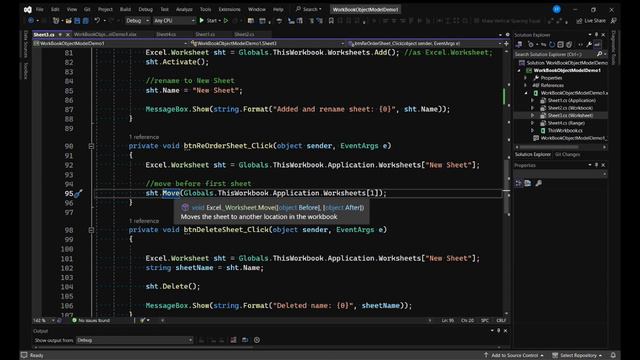Click the Save All toolbar icon
Image resolution: width=640 pixels, height=360 pixels.
85,20
